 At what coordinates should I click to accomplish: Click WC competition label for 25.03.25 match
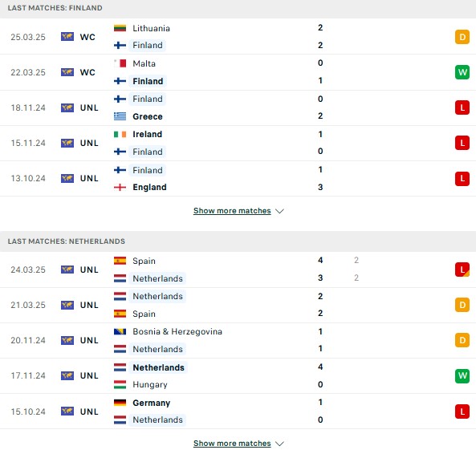click(87, 37)
